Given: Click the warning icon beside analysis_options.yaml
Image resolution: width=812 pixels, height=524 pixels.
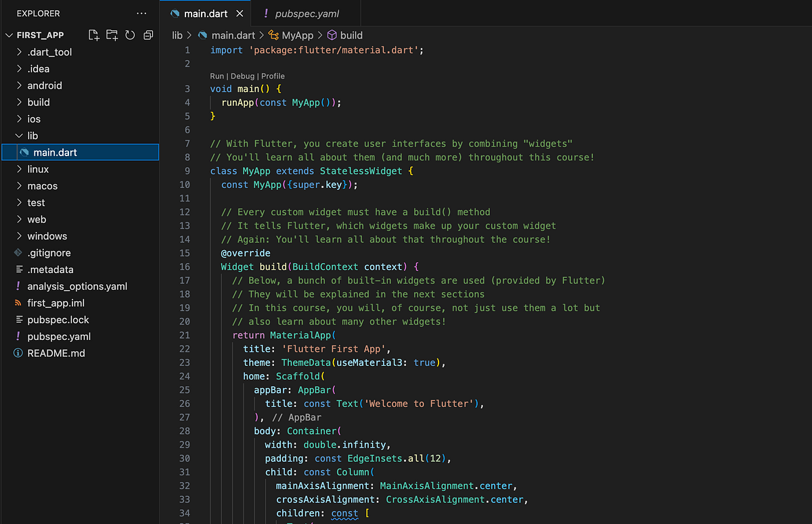Looking at the screenshot, I should [18, 286].
